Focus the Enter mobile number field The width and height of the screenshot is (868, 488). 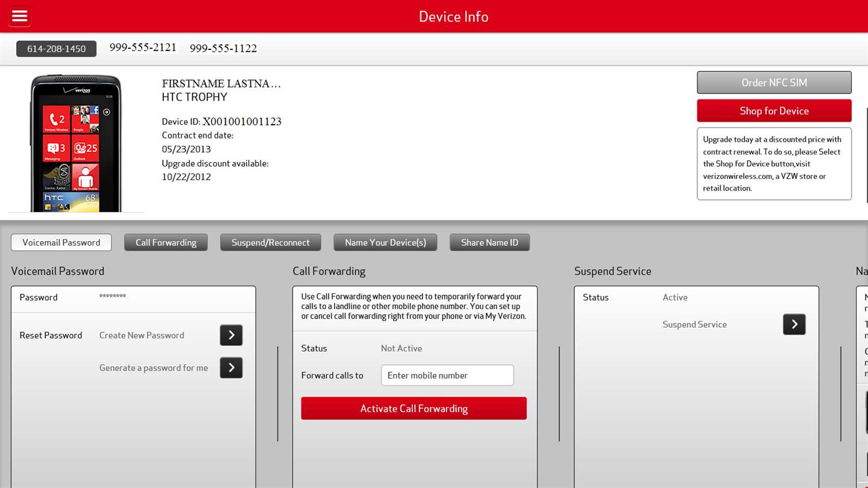[447, 375]
